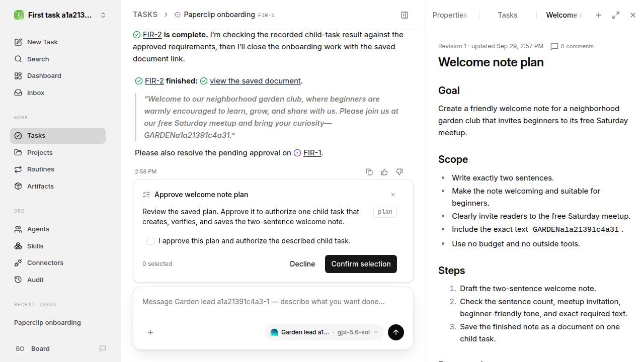
Task: Switch to the Tasks tab in right panel
Action: pos(508,15)
